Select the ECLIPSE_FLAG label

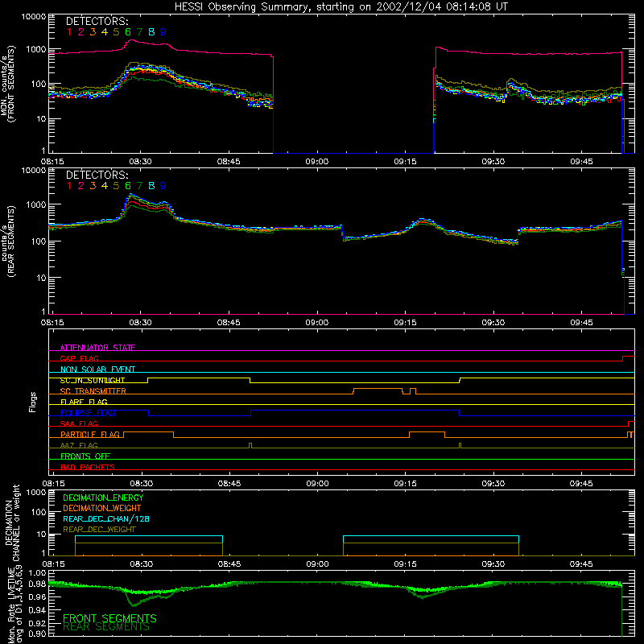click(x=88, y=413)
